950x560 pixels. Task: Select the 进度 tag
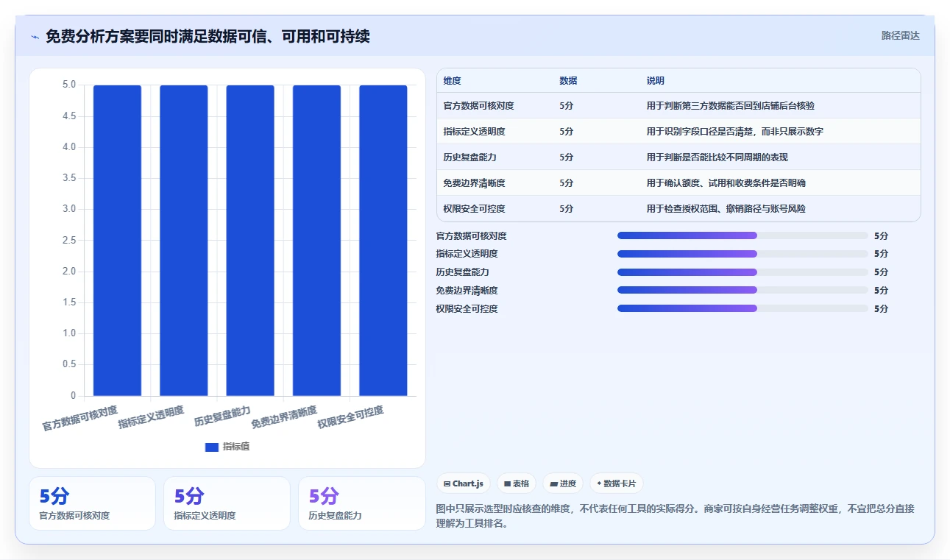coord(563,483)
